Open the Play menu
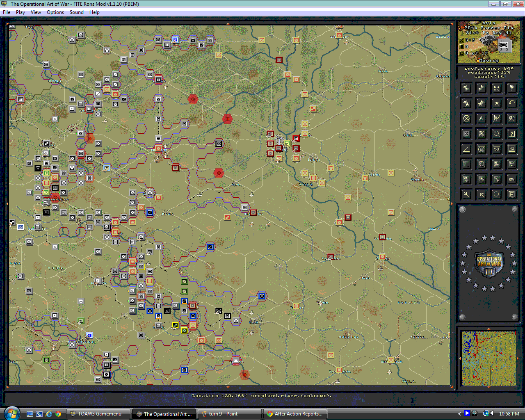The width and height of the screenshot is (525, 420). pos(21,12)
